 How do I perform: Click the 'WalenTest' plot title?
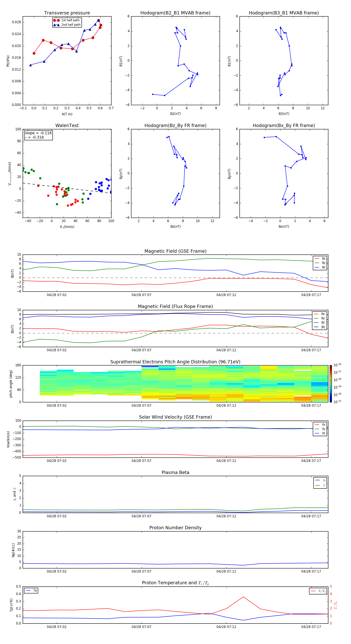tap(67, 125)
